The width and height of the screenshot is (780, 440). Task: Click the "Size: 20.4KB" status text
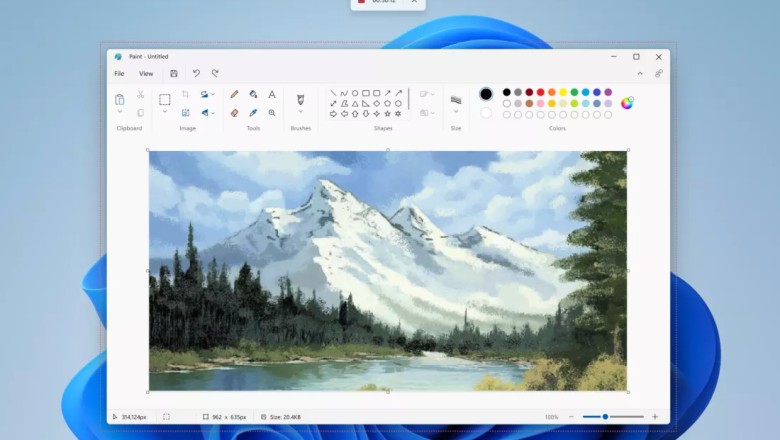click(x=286, y=417)
